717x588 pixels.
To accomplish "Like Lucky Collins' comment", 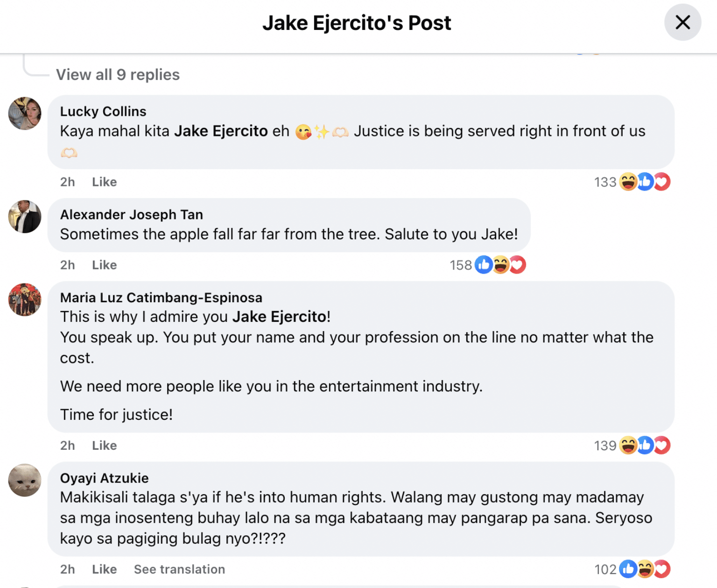I will (x=104, y=182).
